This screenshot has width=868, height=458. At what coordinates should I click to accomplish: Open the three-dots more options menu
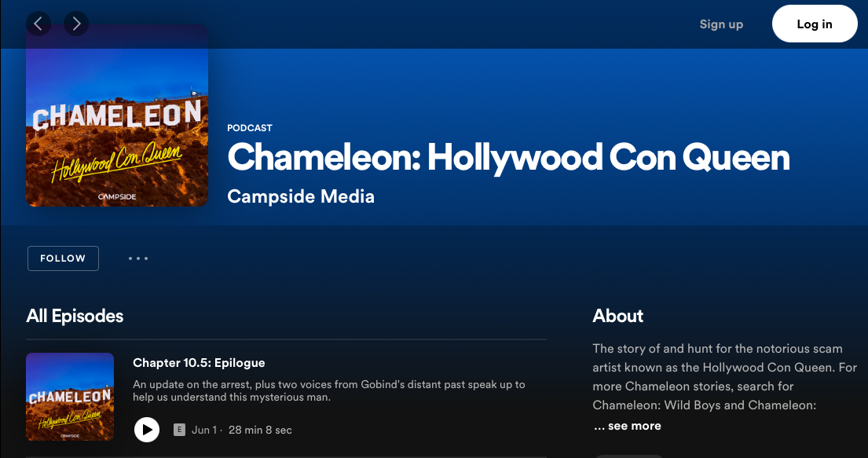[x=137, y=258]
